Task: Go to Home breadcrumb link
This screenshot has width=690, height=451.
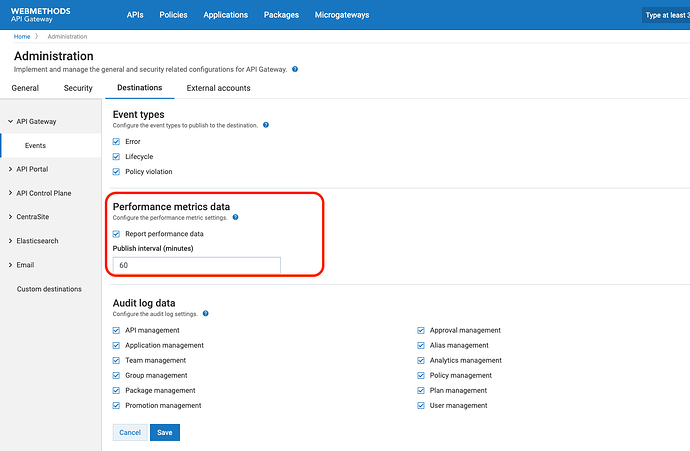Action: click(x=21, y=36)
